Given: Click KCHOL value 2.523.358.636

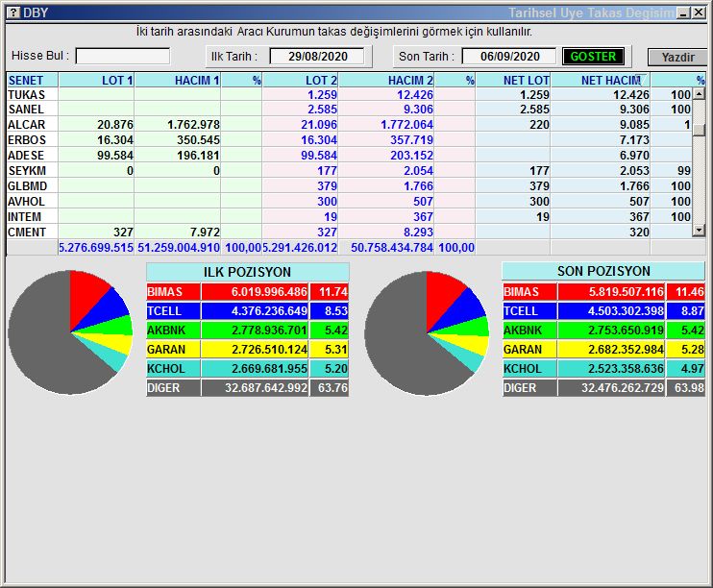Looking at the screenshot, I should click(626, 368).
